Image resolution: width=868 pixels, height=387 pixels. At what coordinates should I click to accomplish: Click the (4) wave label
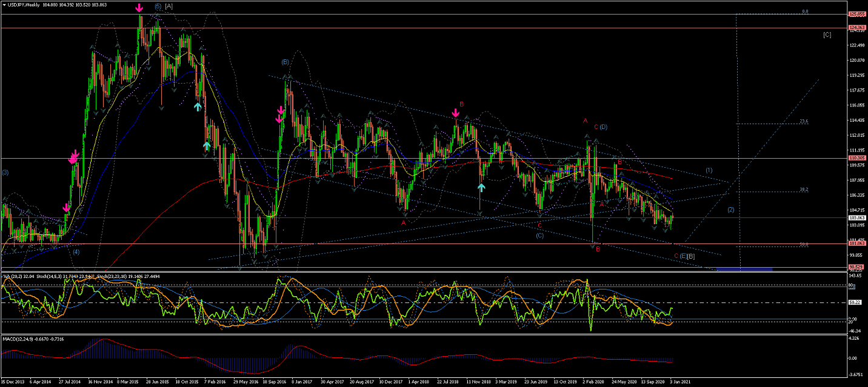pyautogui.click(x=76, y=251)
